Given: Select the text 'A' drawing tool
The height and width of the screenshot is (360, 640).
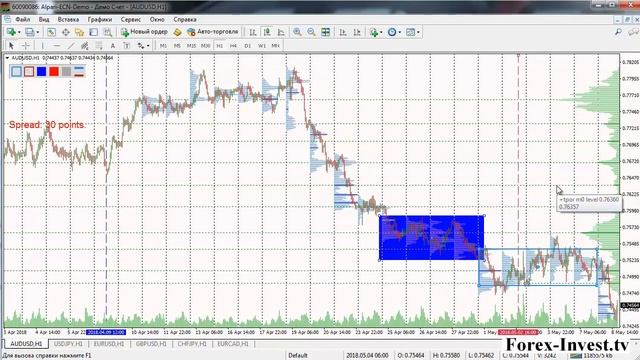Looking at the screenshot, I should click(x=113, y=46).
